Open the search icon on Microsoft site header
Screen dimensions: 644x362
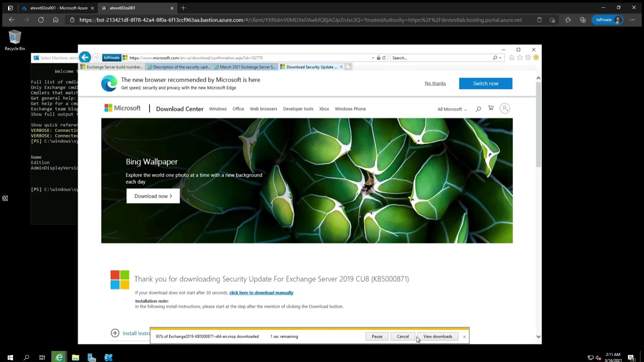click(478, 109)
